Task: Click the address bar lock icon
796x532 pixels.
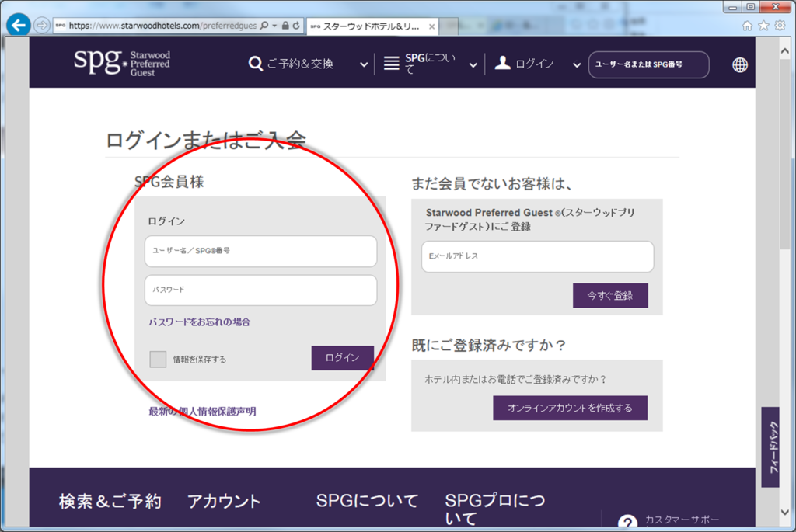Action: [x=285, y=26]
